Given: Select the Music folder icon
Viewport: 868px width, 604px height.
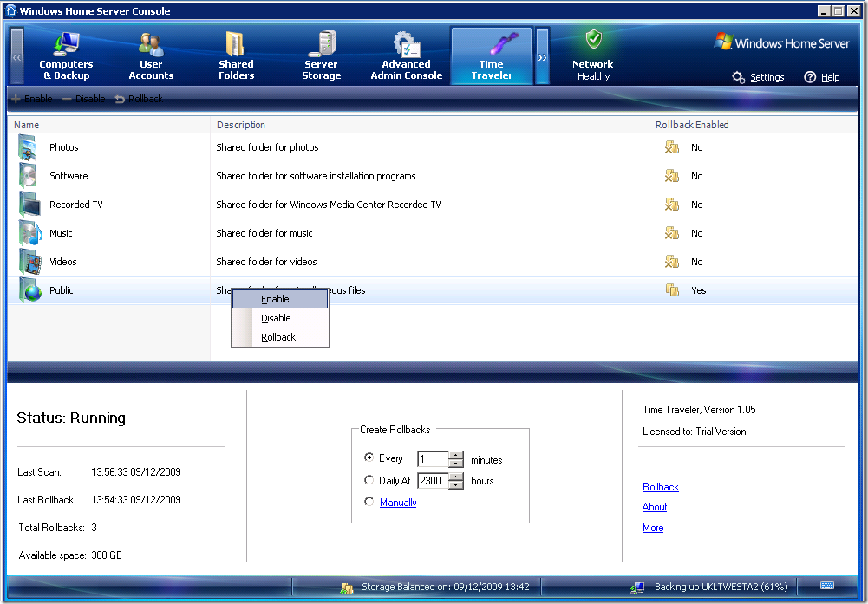Looking at the screenshot, I should coord(29,233).
